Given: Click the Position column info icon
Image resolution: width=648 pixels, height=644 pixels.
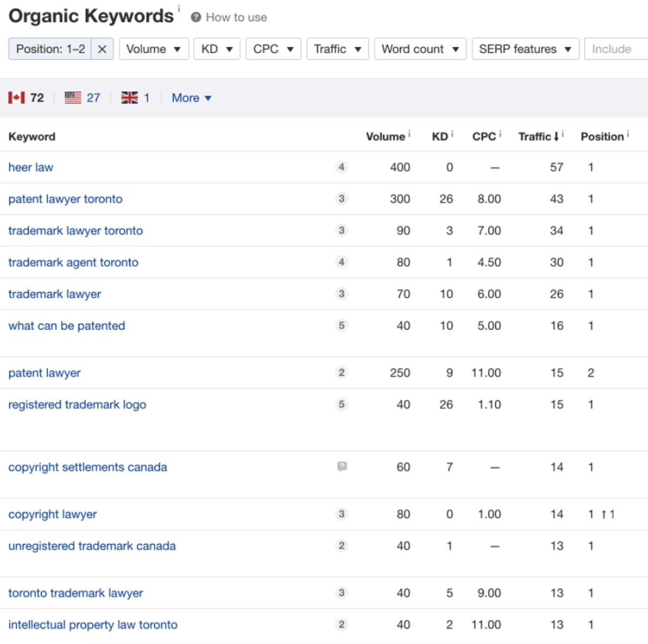Looking at the screenshot, I should click(x=628, y=133).
